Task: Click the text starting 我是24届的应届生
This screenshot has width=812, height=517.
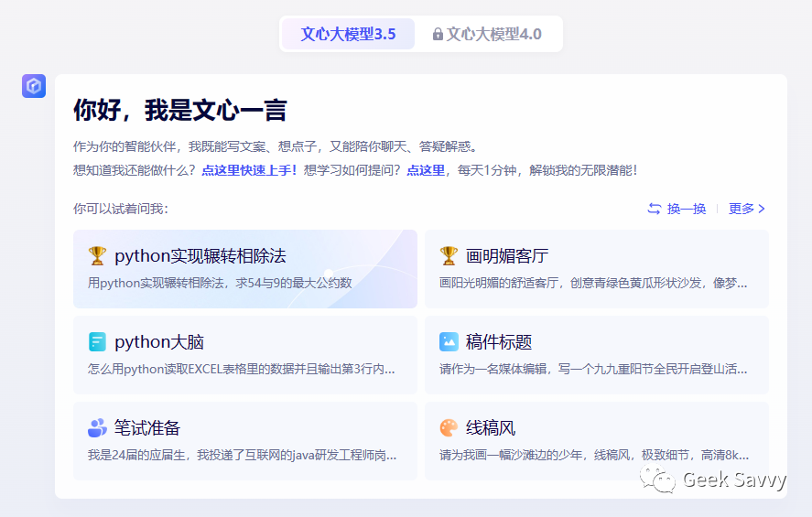Action: 242,455
